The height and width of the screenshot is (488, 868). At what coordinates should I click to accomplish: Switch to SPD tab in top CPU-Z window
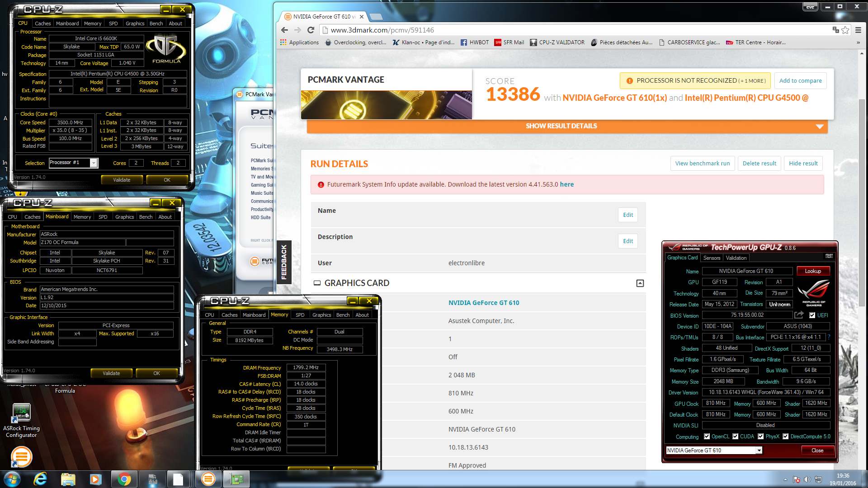tap(113, 23)
